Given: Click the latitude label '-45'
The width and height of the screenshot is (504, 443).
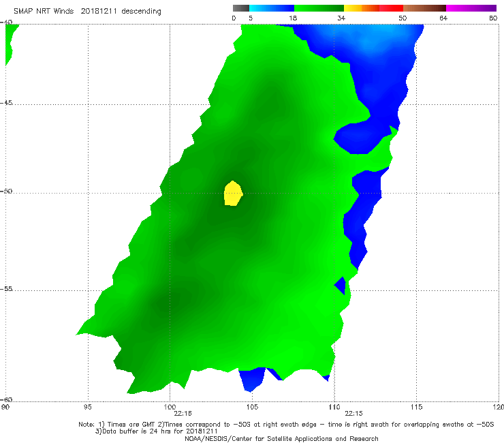Looking at the screenshot, I should pos(6,103).
